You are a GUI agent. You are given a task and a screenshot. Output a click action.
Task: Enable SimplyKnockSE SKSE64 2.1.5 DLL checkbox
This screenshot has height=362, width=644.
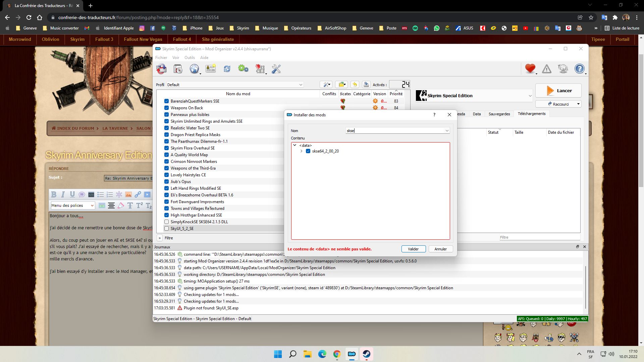(166, 222)
